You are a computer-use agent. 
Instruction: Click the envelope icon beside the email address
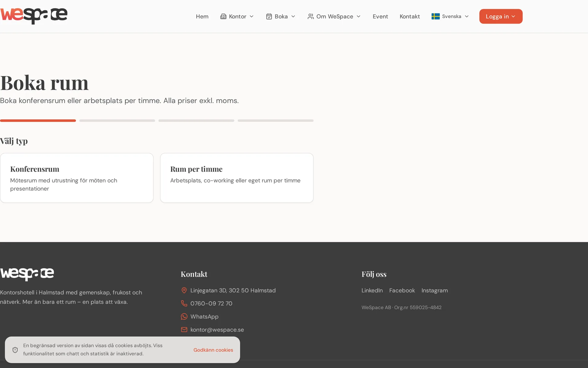click(x=184, y=330)
